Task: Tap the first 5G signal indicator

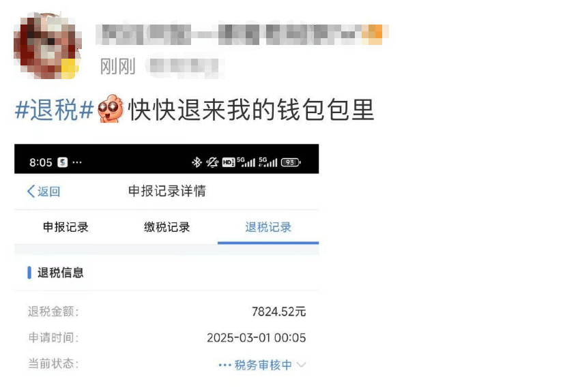Action: point(246,162)
